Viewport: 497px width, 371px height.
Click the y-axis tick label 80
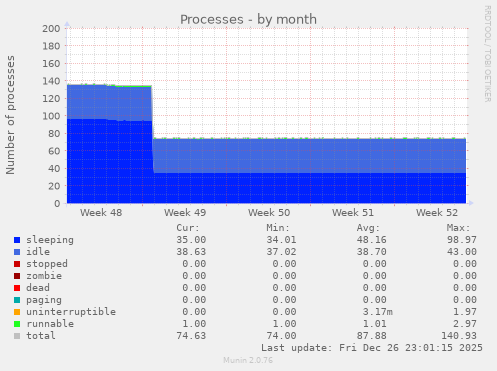coord(54,133)
